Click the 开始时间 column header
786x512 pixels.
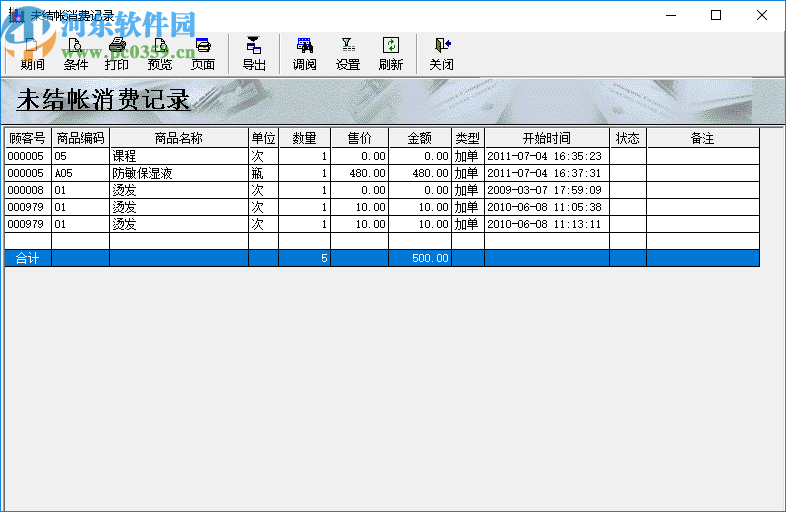click(547, 138)
